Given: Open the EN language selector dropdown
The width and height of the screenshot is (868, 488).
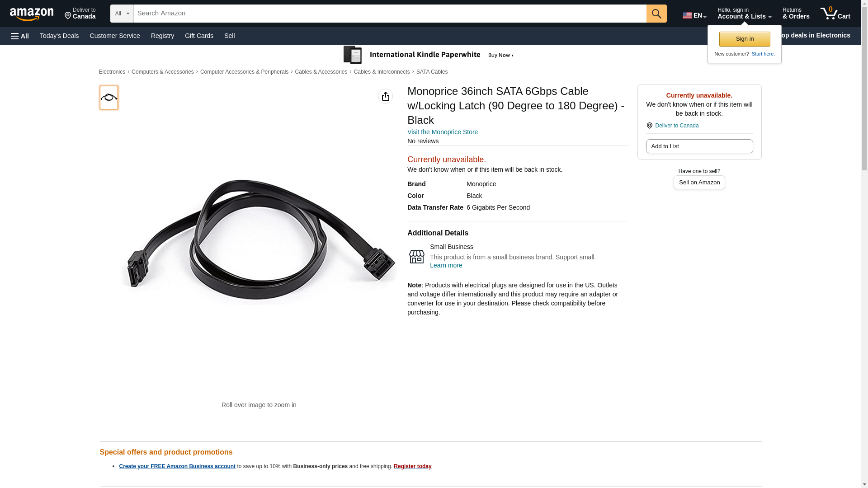Looking at the screenshot, I should click(x=694, y=15).
